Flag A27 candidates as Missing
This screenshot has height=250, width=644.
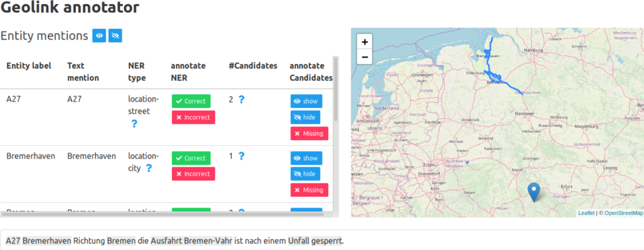click(309, 133)
